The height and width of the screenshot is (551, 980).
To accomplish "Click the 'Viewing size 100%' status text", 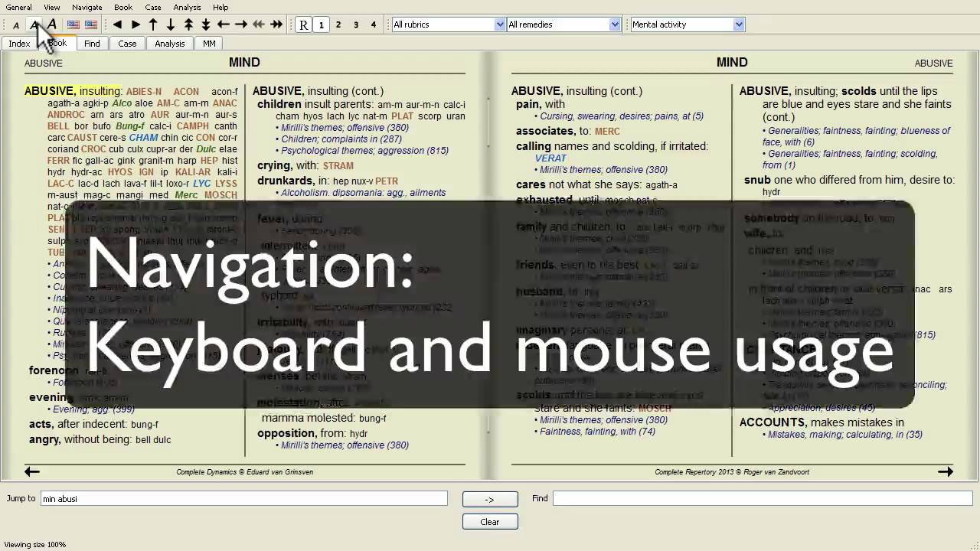I will tap(35, 545).
